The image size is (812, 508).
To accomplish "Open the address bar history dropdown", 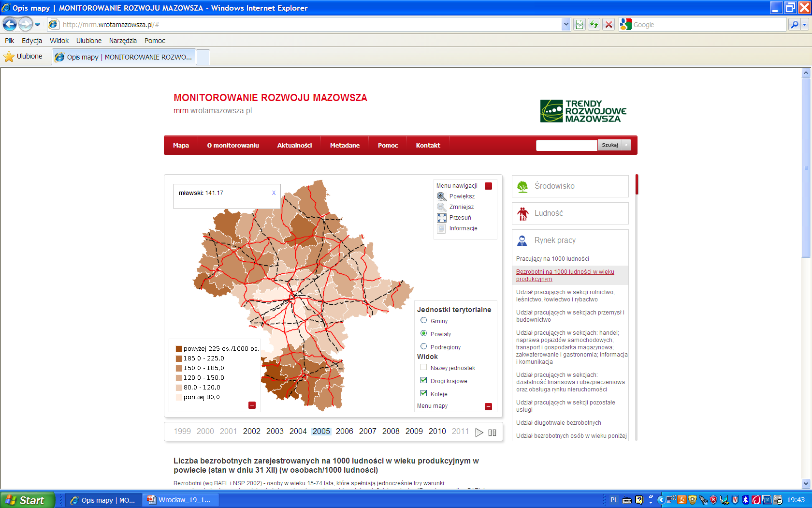I will tap(566, 24).
